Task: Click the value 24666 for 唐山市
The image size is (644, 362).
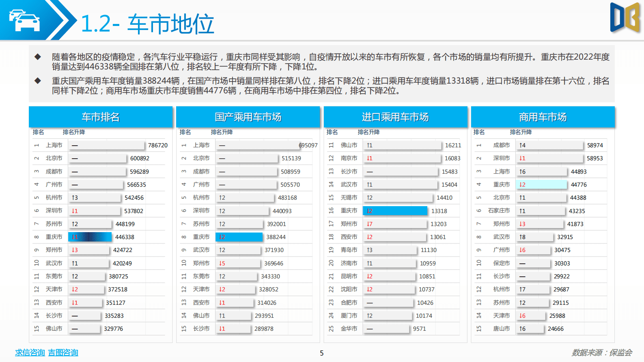Action: pos(556,329)
